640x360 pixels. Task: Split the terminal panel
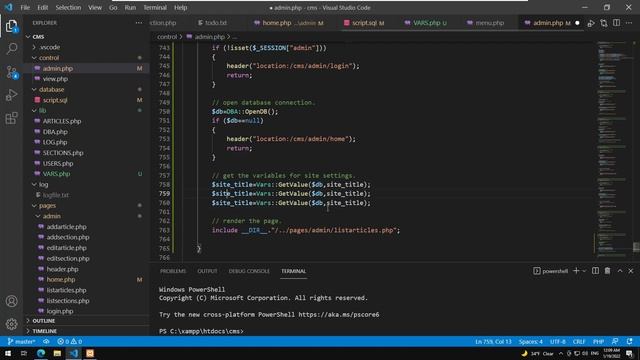[x=596, y=271]
